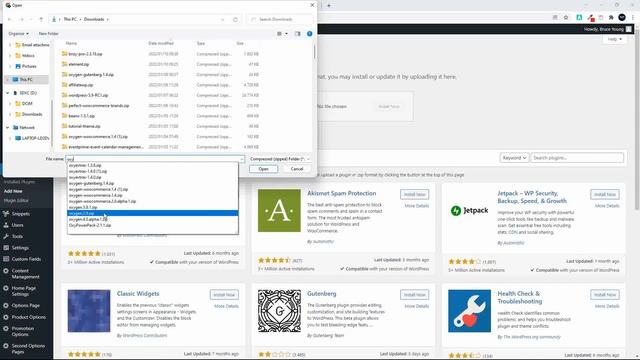640x360 pixels.
Task: Click the Gutenberg plugin logo
Action: 279,311
